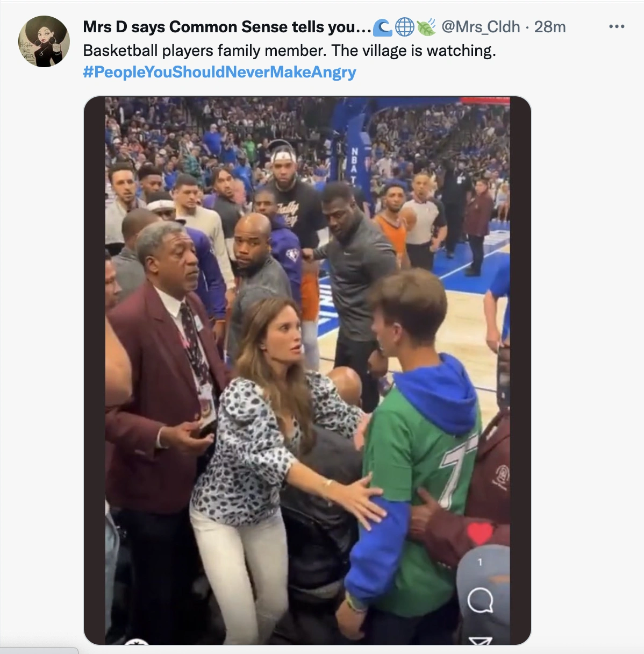Open Mrs D says Common Sense display name
Image resolution: width=644 pixels, height=654 pixels.
point(226,27)
